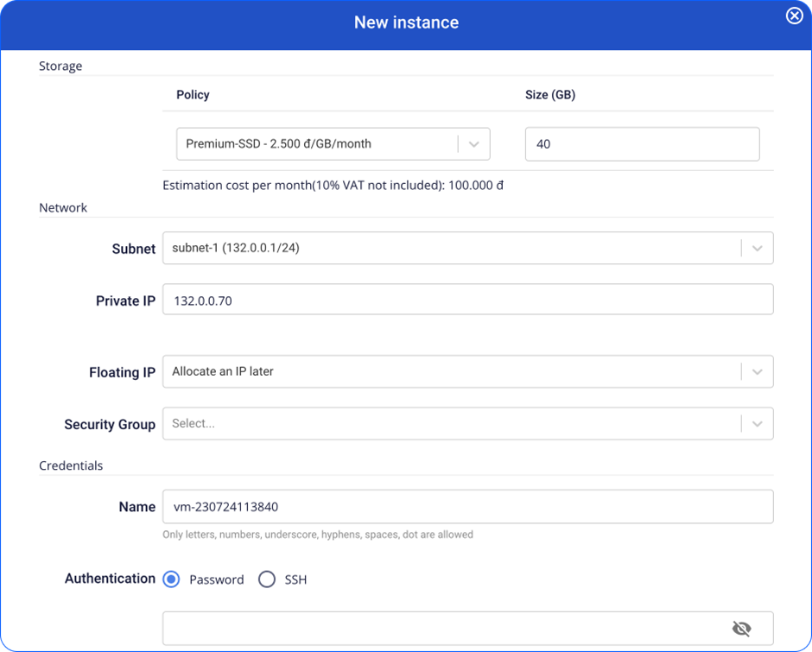Click the instance Name input field

(x=466, y=507)
